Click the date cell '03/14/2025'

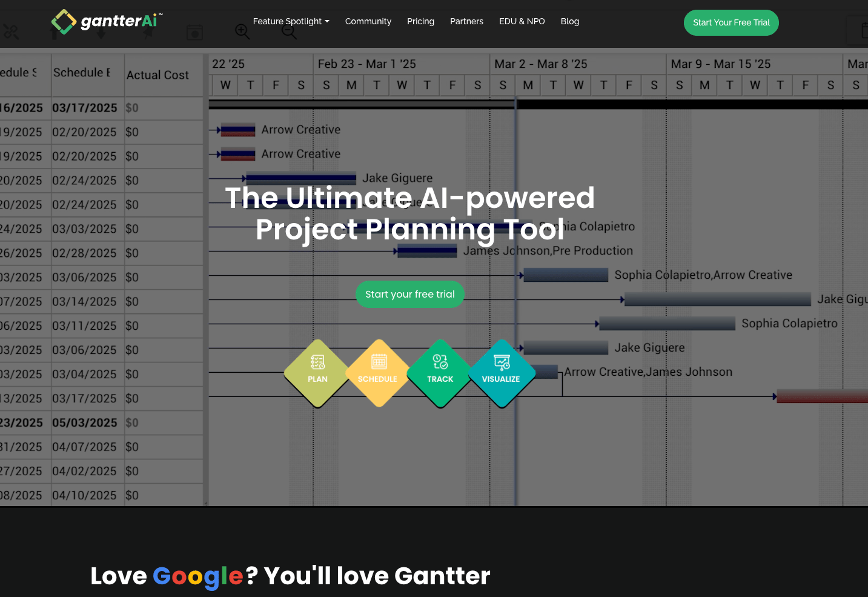(x=84, y=301)
